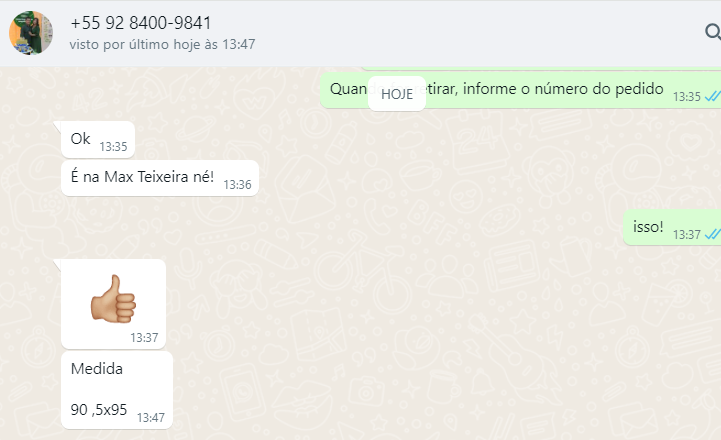Click read receipt ticks on 'isso!' message
721x440 pixels.
click(x=713, y=234)
